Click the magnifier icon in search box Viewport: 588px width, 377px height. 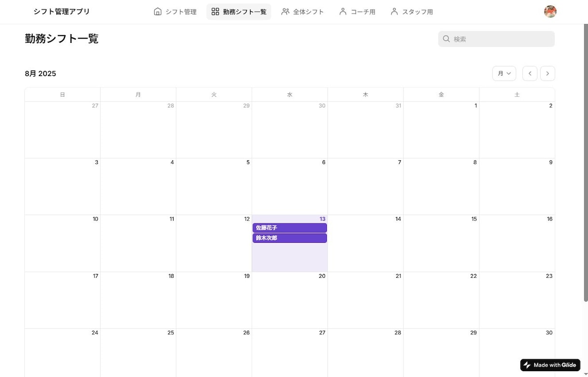pyautogui.click(x=446, y=39)
